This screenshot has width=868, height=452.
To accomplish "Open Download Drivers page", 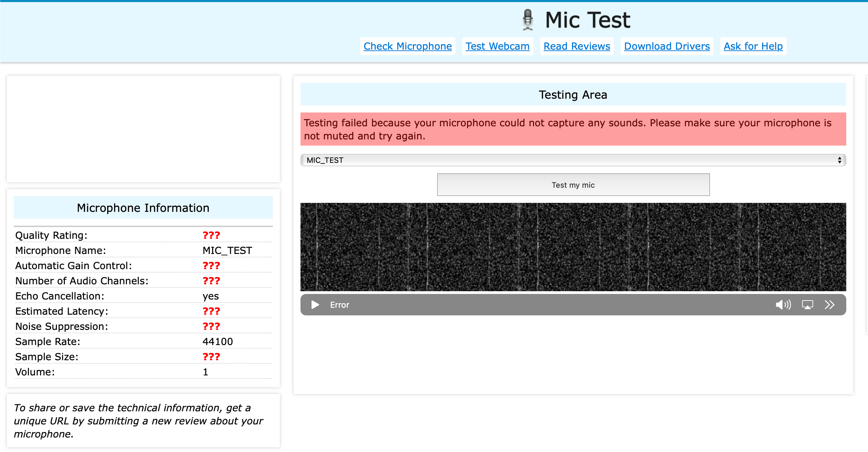I will click(x=667, y=46).
